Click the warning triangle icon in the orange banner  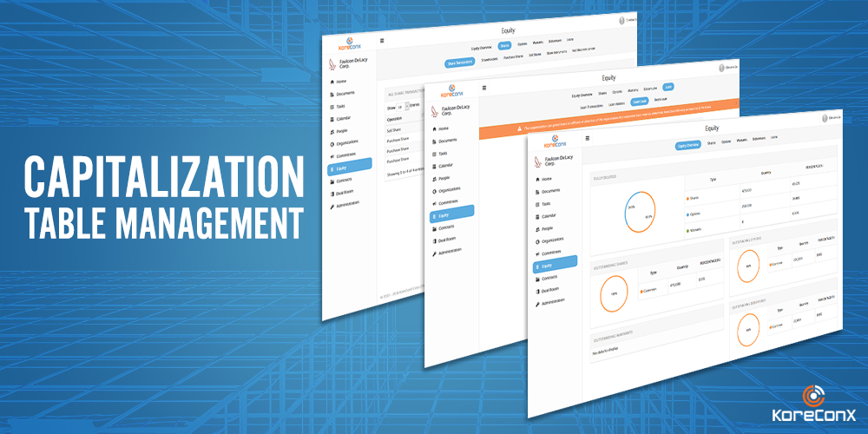point(519,128)
